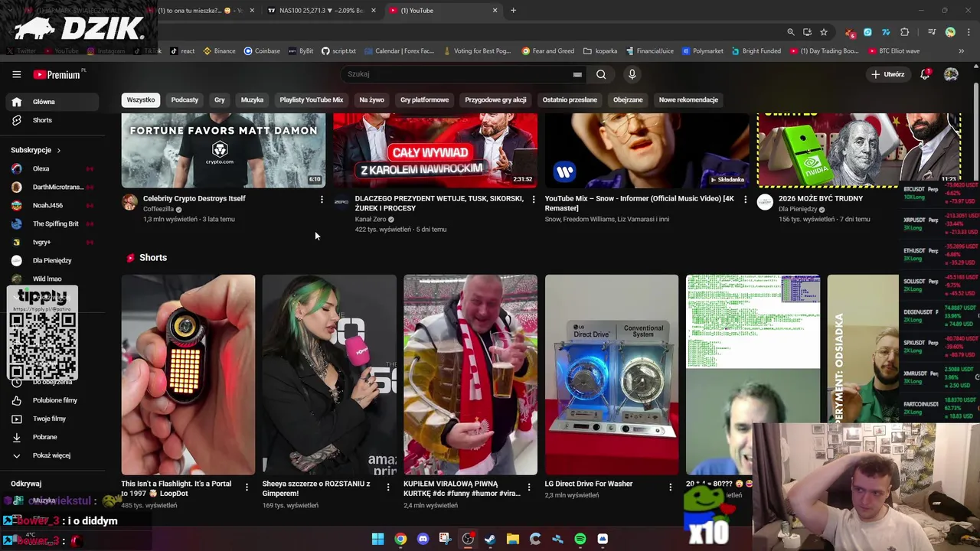Open Coffeezilla channel name link
Image resolution: width=980 pixels, height=551 pixels.
tap(158, 209)
